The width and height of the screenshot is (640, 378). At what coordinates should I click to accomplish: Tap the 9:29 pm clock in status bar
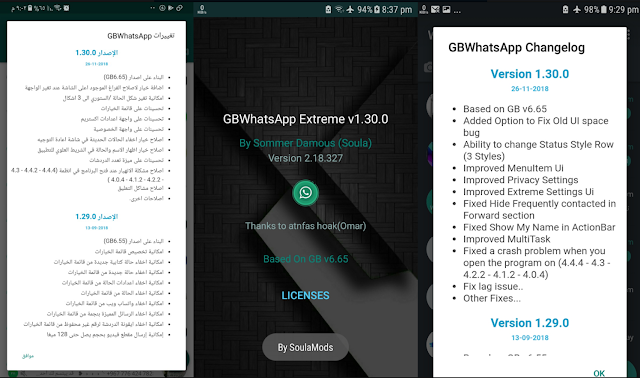coord(623,9)
